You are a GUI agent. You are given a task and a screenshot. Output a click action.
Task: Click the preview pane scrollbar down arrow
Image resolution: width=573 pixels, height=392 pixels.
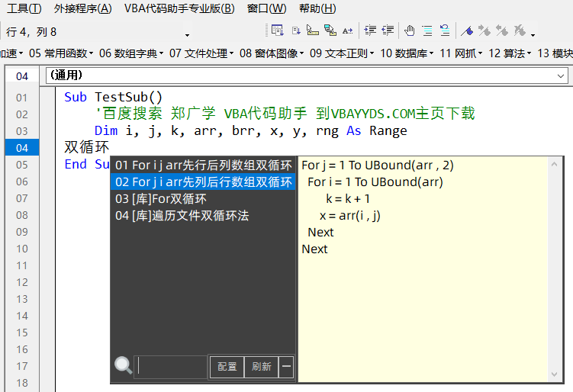(x=555, y=374)
